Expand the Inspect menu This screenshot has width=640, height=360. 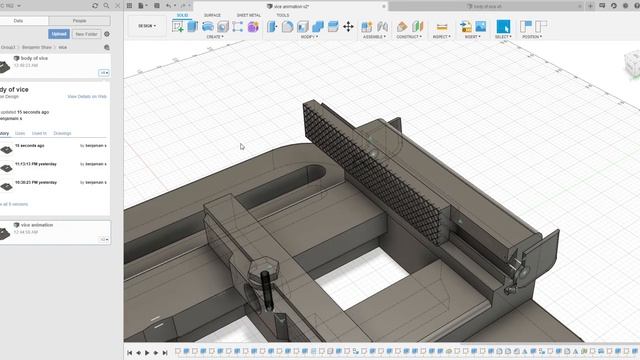click(442, 37)
